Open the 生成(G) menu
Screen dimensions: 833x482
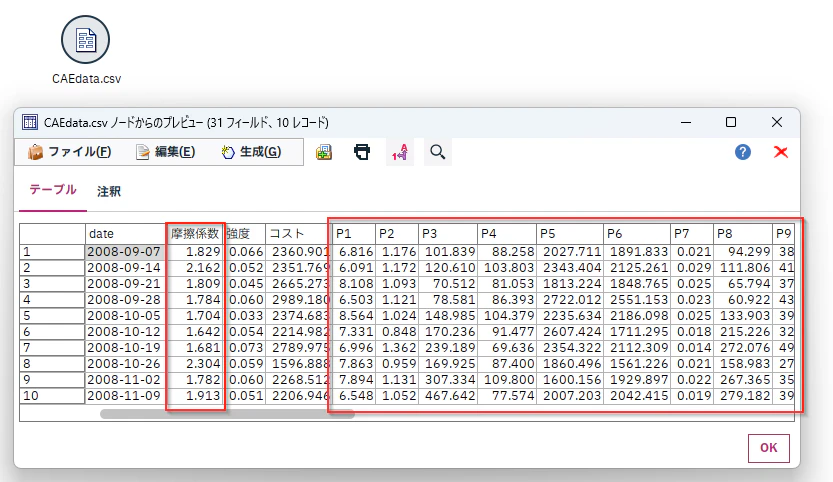pos(251,152)
